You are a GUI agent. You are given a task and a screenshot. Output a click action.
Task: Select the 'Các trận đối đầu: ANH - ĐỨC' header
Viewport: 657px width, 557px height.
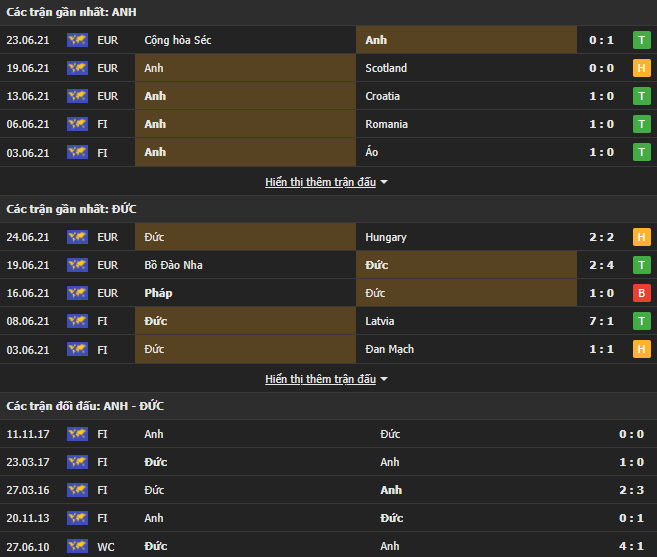[85, 405]
